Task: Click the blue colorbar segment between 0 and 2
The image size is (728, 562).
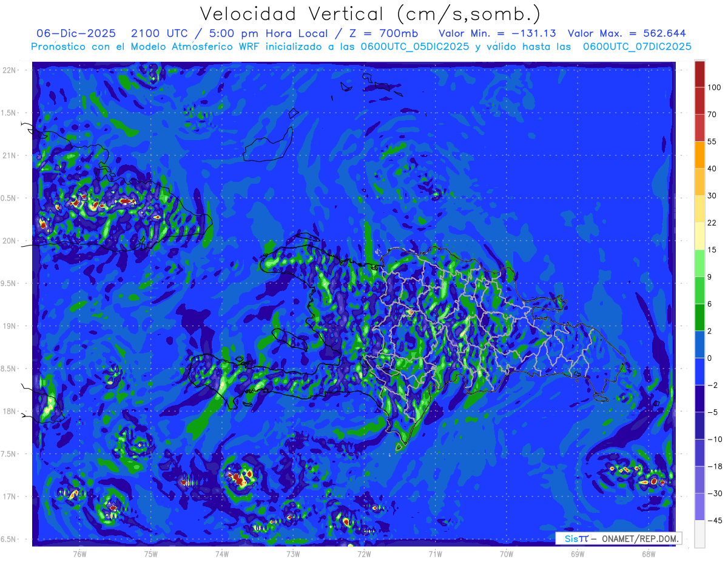Action: pos(699,344)
